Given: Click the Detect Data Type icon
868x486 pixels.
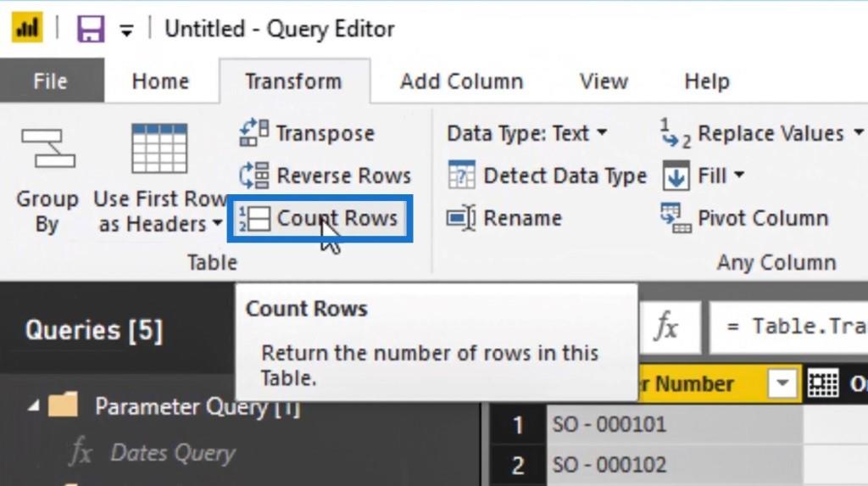Looking at the screenshot, I should click(462, 176).
